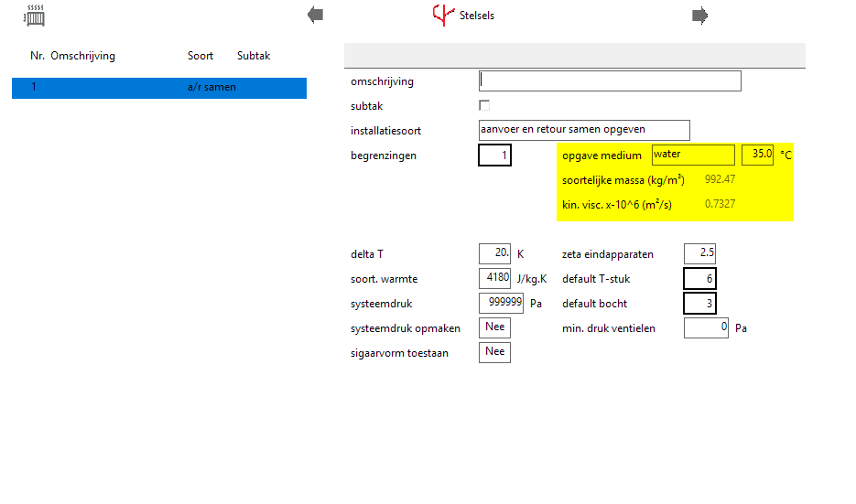Click the omschrijving text field
The height and width of the screenshot is (504, 856).
[x=610, y=81]
